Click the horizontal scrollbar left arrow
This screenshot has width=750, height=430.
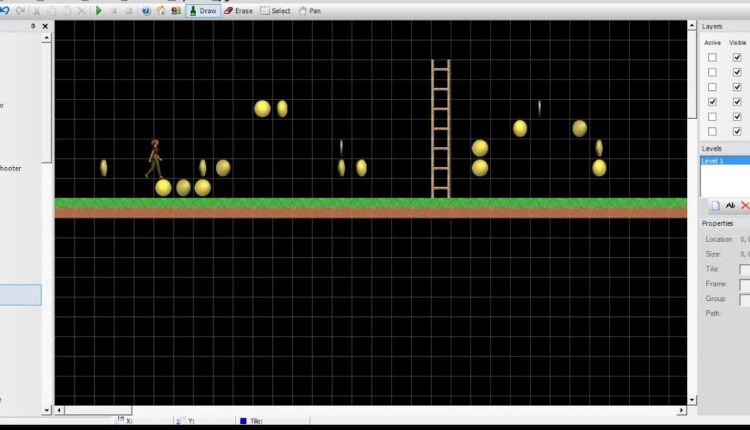[x=59, y=410]
